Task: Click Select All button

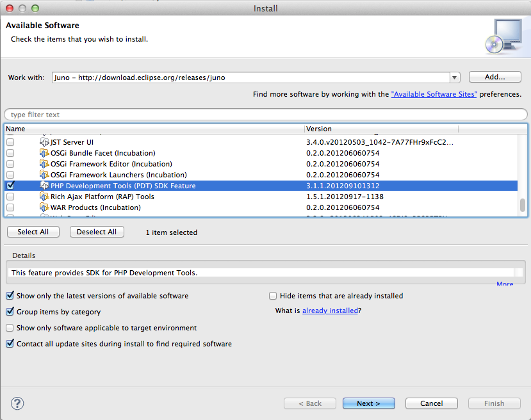Action: (33, 232)
